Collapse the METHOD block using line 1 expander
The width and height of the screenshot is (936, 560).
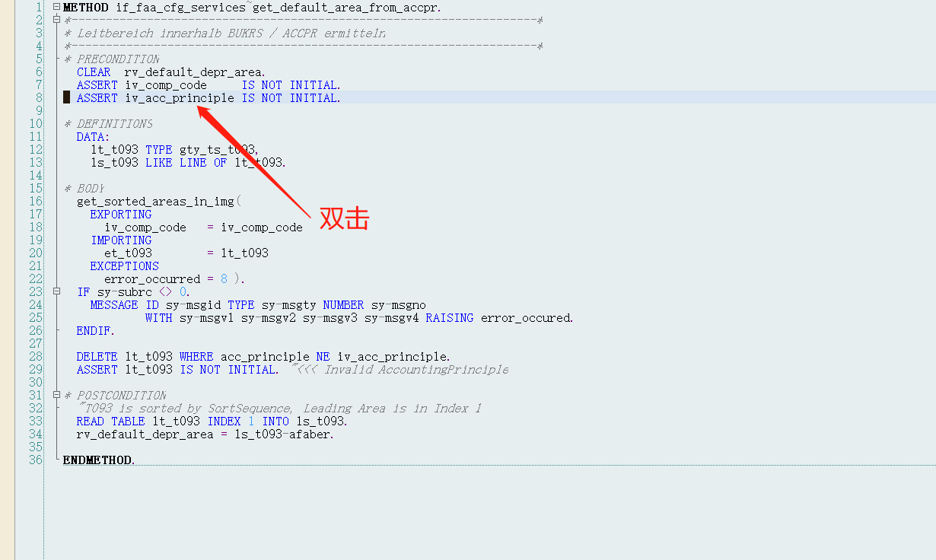pyautogui.click(x=56, y=7)
